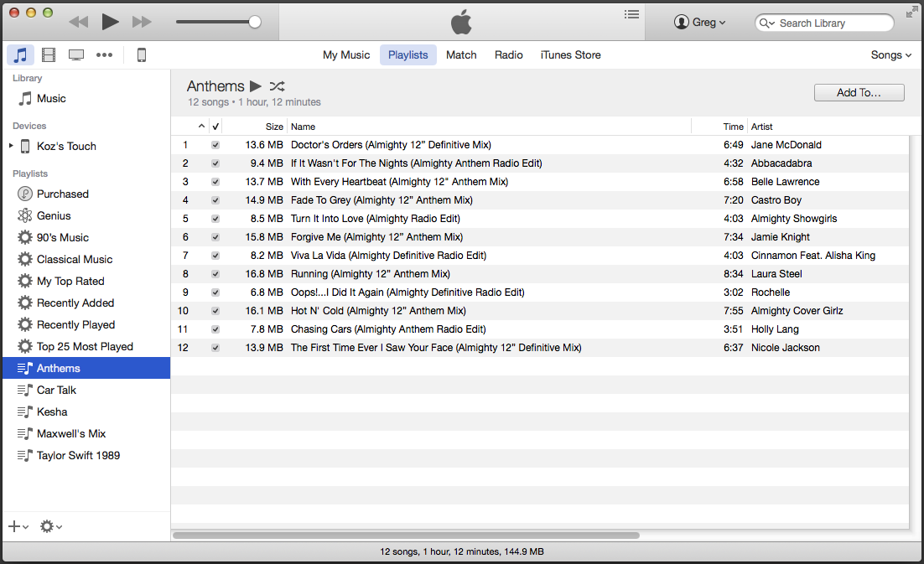
Task: Click the Add To... button
Action: (859, 92)
